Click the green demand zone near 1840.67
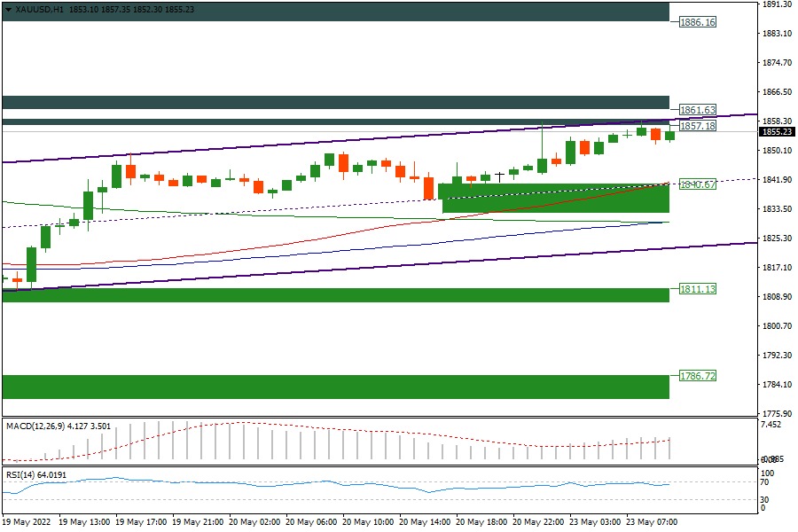Screen dimensions: 798x532 pyautogui.click(x=554, y=199)
